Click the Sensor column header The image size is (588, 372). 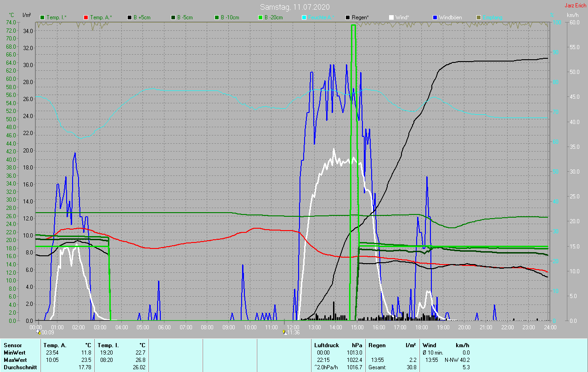click(13, 345)
